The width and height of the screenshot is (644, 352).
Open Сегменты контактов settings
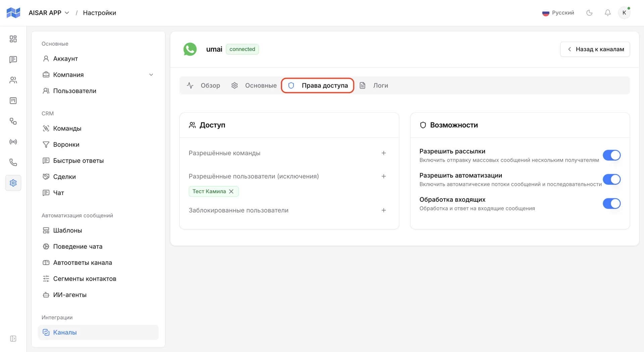coord(98,279)
